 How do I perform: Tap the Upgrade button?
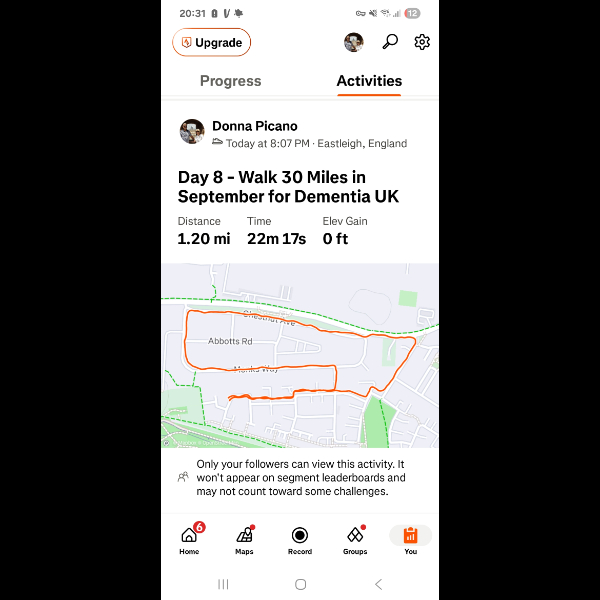211,42
